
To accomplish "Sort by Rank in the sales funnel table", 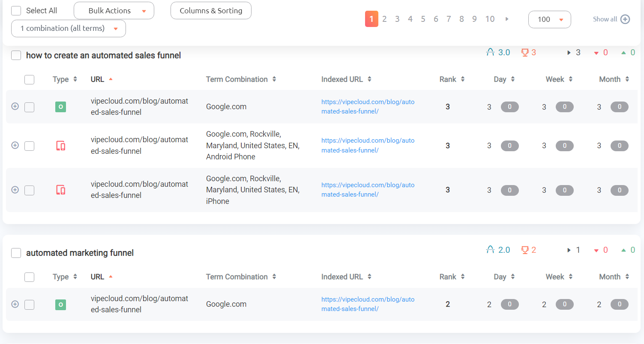I will point(452,79).
